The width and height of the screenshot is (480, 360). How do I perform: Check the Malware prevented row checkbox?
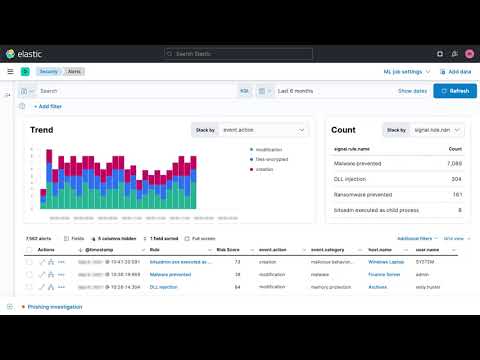coord(29,275)
